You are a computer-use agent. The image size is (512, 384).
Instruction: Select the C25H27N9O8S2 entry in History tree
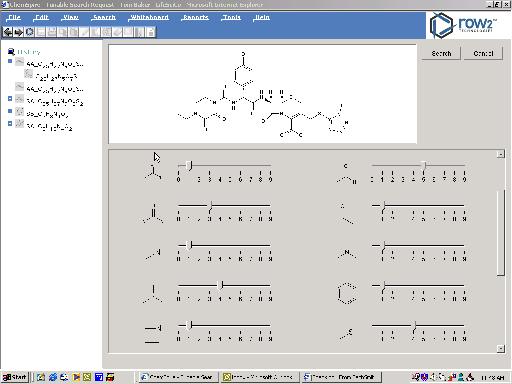[55, 102]
